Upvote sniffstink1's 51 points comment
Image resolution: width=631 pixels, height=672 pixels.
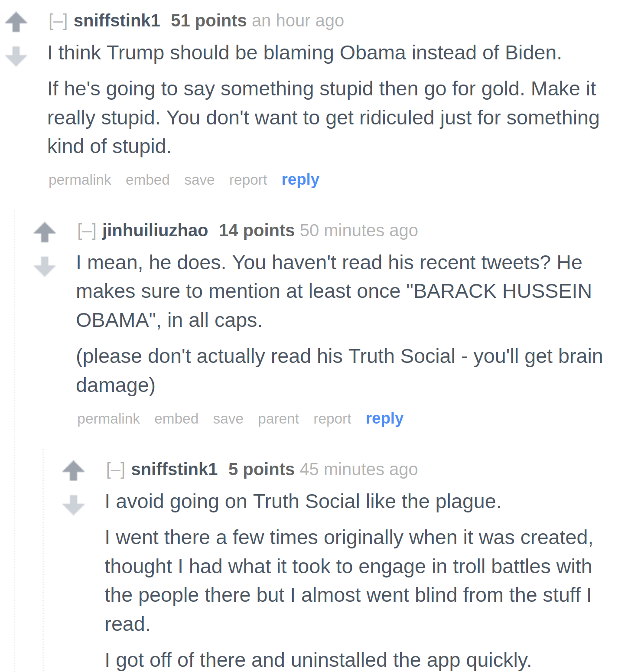point(16,22)
